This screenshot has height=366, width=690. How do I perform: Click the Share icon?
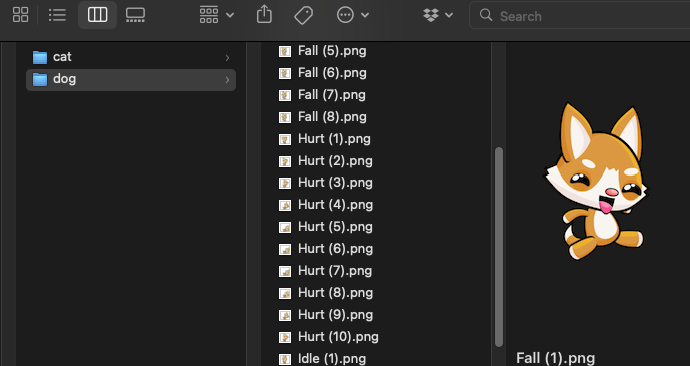tap(264, 14)
